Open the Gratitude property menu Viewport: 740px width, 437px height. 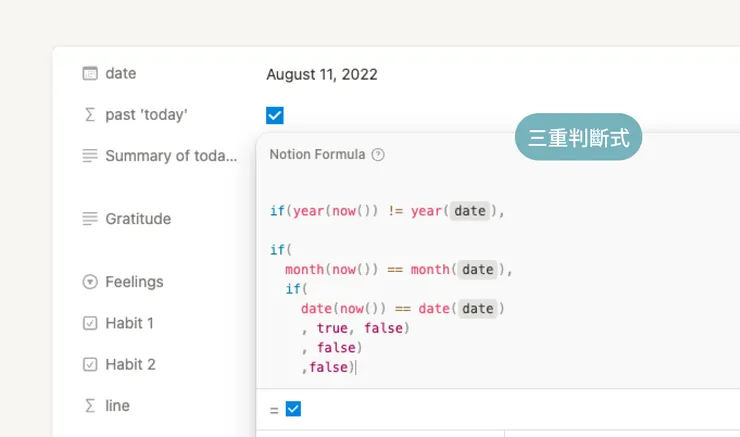(138, 219)
